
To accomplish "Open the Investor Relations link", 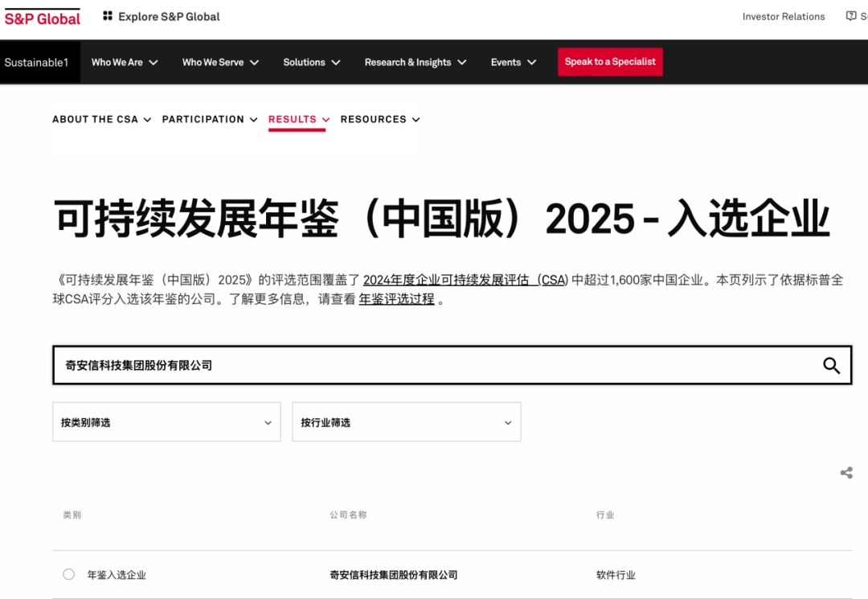I will click(x=783, y=16).
